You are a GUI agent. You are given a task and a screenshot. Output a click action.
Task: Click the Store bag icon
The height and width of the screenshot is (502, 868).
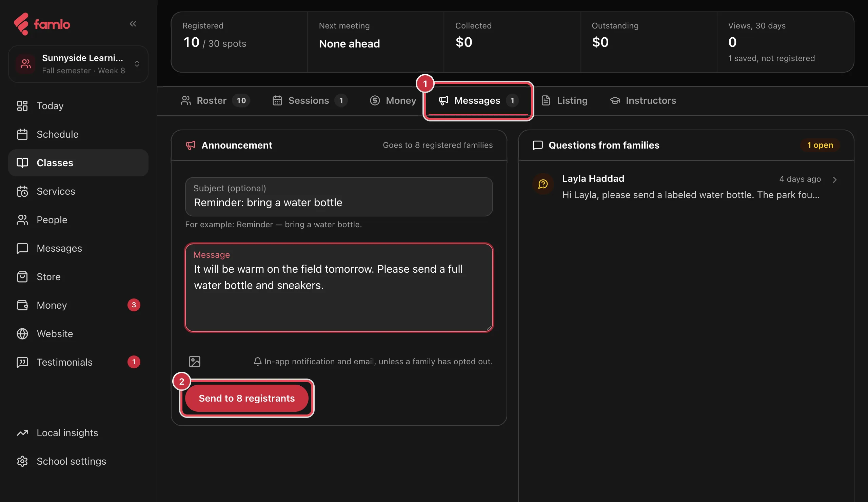coord(22,277)
